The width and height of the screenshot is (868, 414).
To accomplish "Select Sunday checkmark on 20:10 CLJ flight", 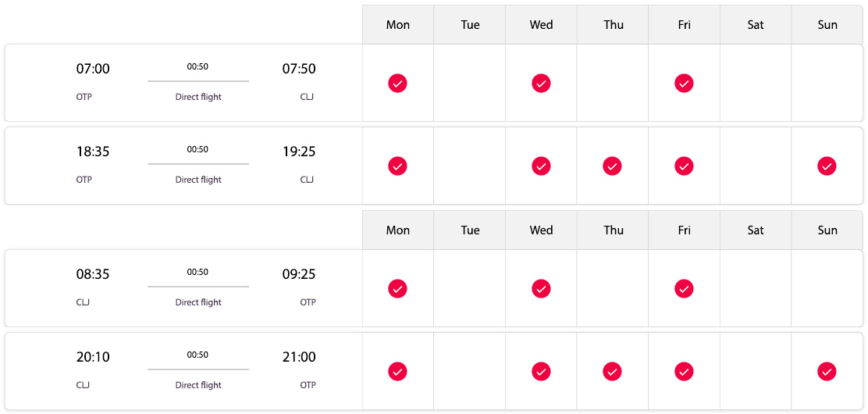I will [x=827, y=371].
